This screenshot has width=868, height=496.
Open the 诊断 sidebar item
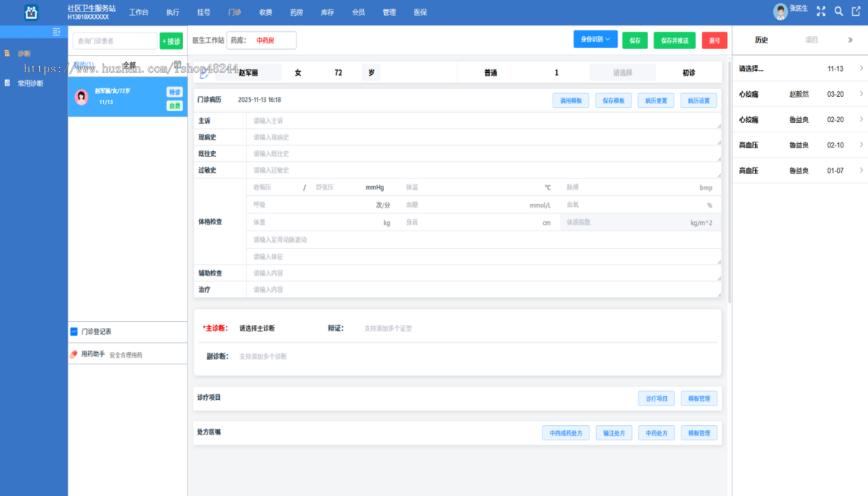24,54
